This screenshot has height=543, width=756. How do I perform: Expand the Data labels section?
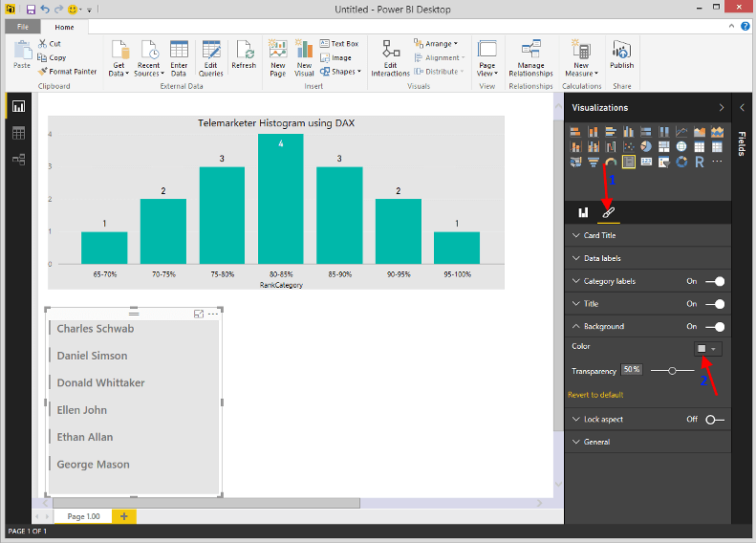pos(602,258)
